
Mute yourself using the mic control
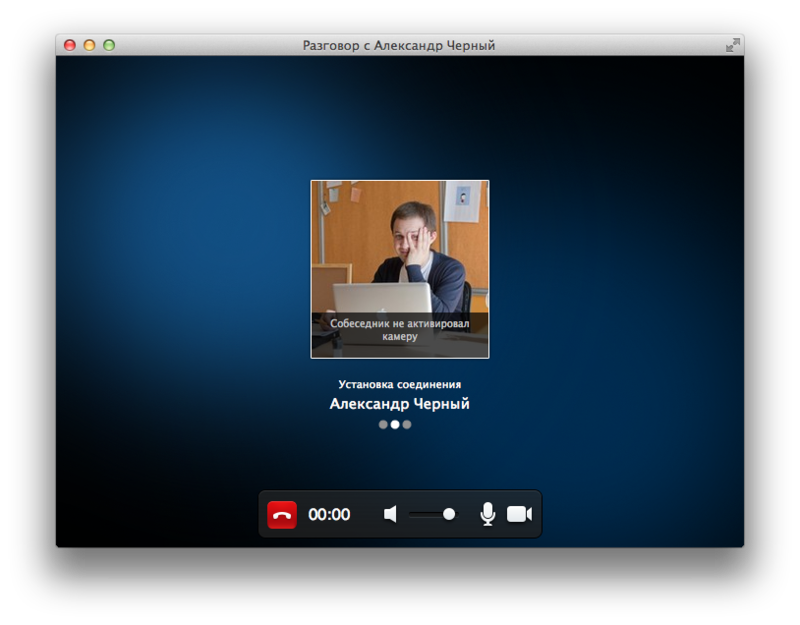(x=487, y=513)
